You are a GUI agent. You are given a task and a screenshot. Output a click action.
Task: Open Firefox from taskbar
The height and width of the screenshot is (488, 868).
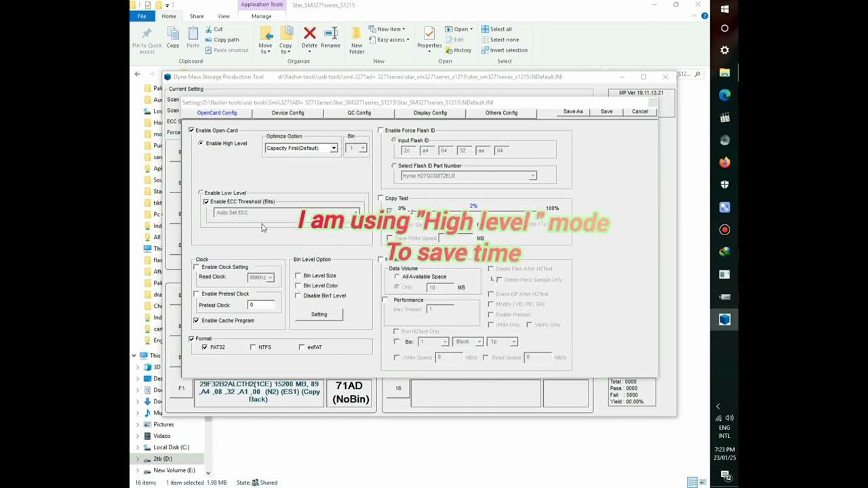coord(724,163)
